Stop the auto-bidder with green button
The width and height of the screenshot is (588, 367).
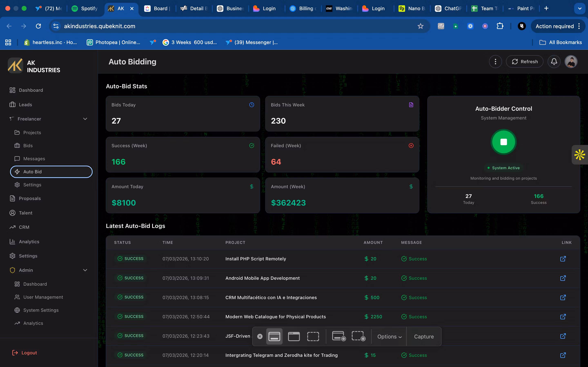pos(503,142)
